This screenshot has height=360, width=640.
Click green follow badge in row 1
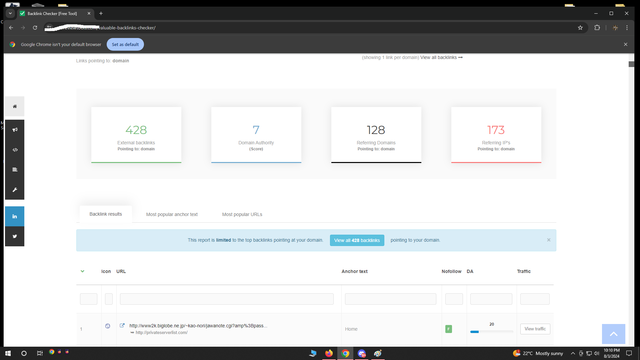coord(449,329)
